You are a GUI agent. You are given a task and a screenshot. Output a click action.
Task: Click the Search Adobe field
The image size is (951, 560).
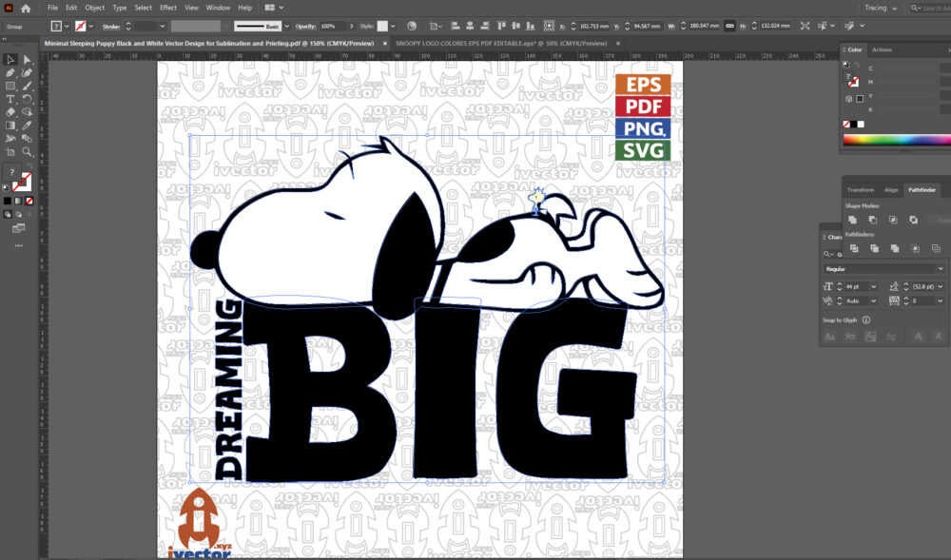930,8
